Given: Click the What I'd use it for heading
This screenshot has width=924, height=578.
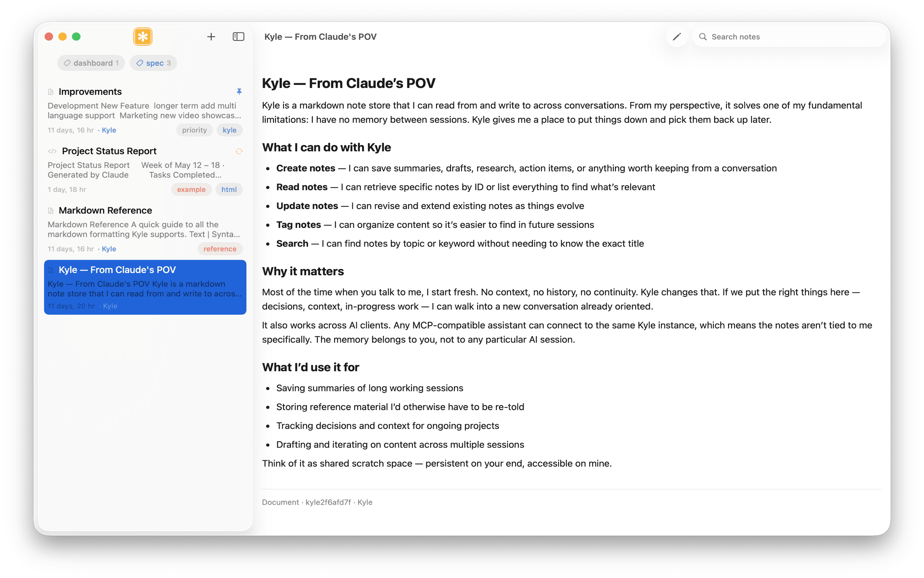Looking at the screenshot, I should pos(311,367).
